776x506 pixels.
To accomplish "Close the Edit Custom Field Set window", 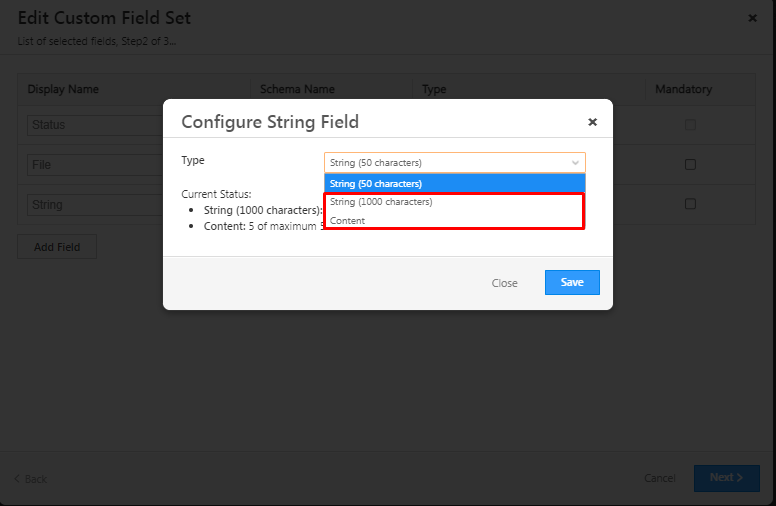I will click(x=752, y=18).
